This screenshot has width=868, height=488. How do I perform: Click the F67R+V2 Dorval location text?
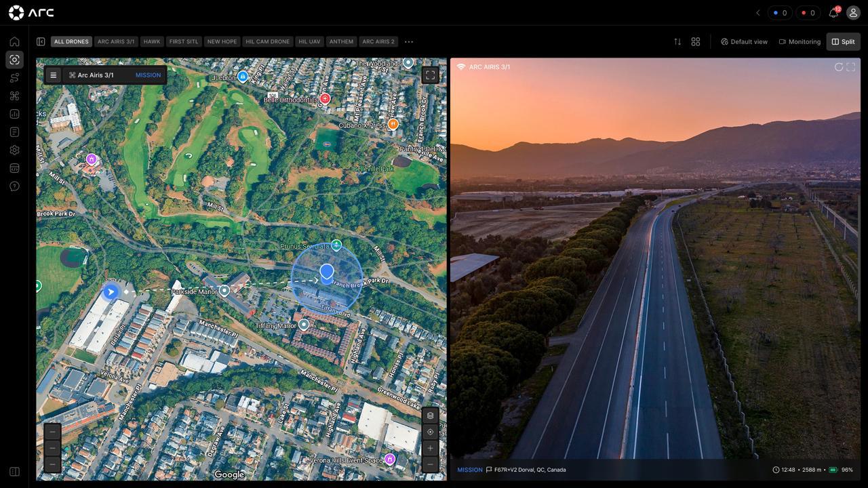point(530,470)
